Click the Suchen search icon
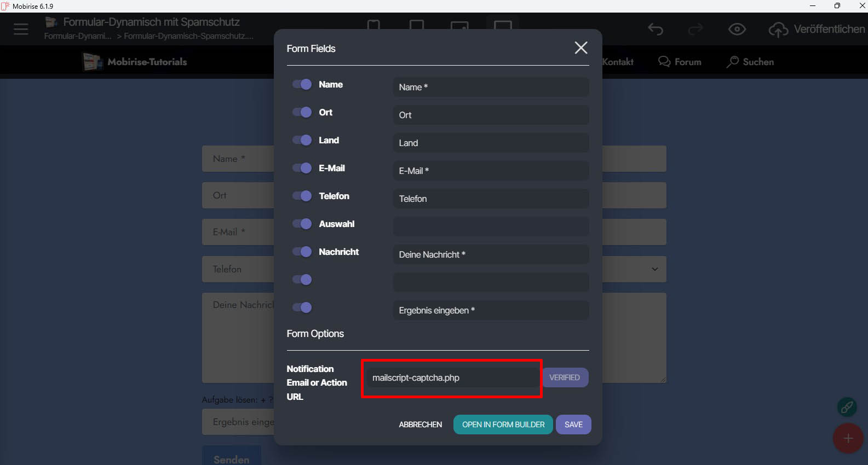 point(732,62)
